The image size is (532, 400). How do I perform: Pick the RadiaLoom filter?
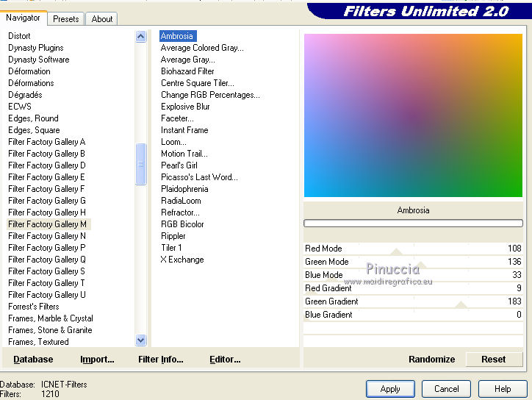point(181,201)
